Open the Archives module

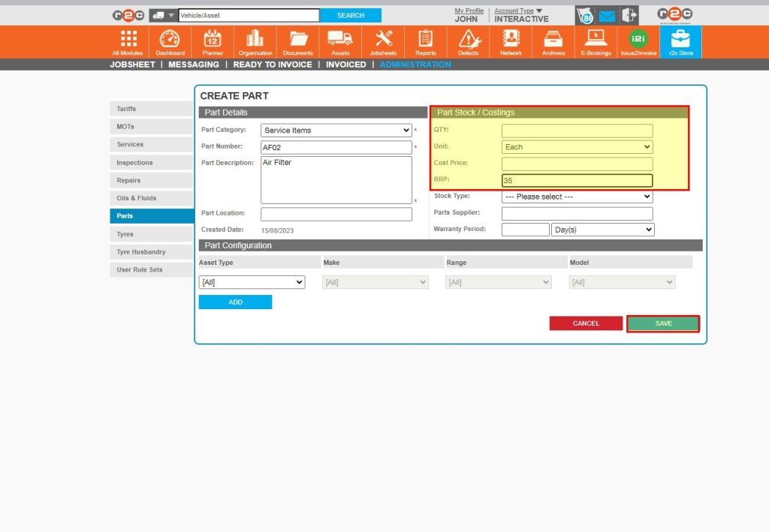coord(553,43)
